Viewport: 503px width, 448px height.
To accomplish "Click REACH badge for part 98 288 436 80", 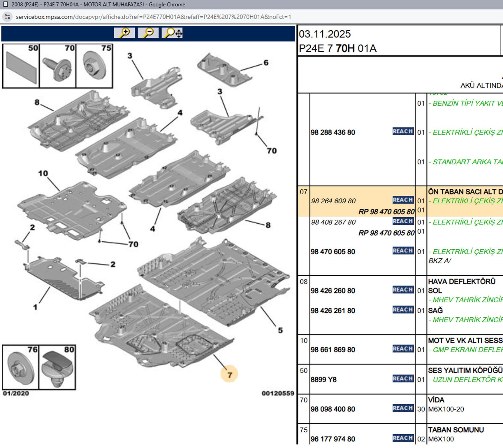I will click(403, 132).
